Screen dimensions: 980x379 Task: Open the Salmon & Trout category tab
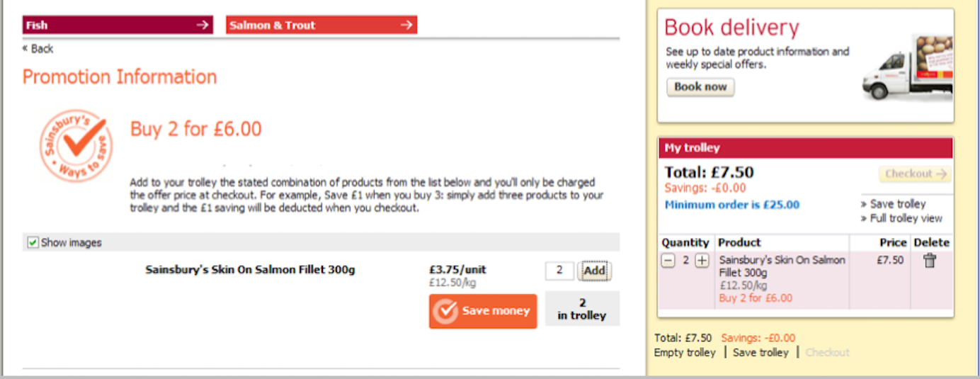[x=321, y=26]
